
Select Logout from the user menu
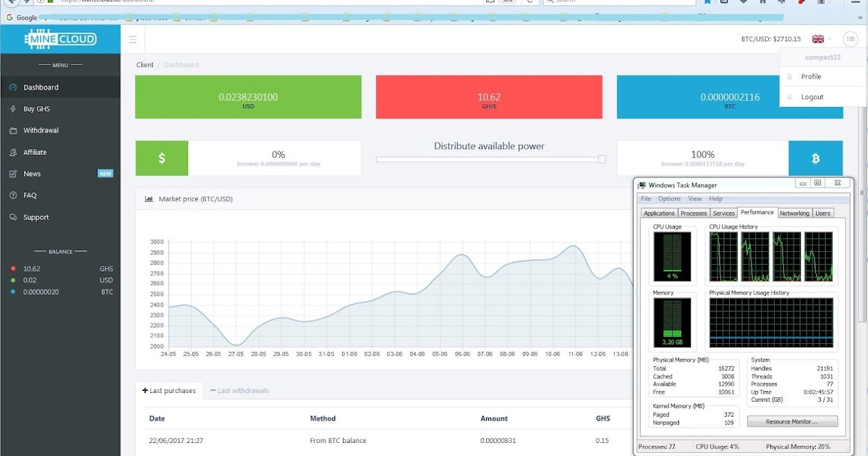812,96
